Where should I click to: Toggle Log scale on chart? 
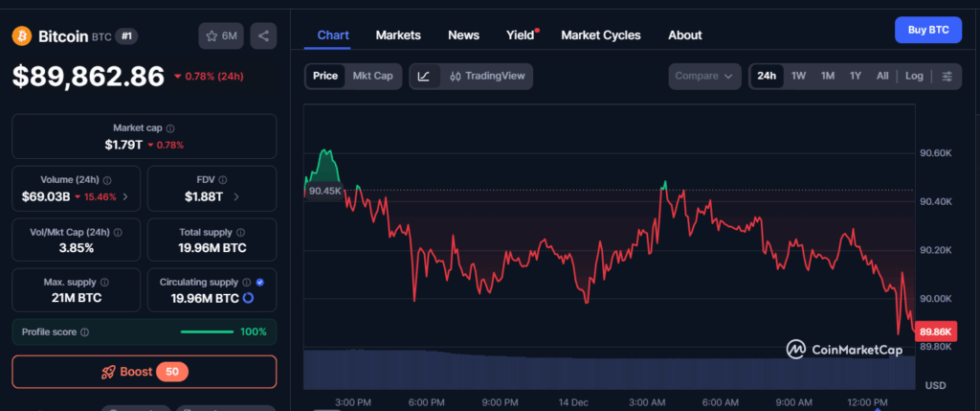tap(914, 76)
